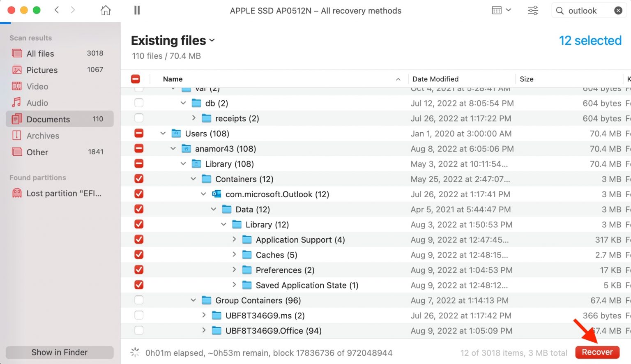
Task: Click the Recover button
Action: (x=597, y=352)
